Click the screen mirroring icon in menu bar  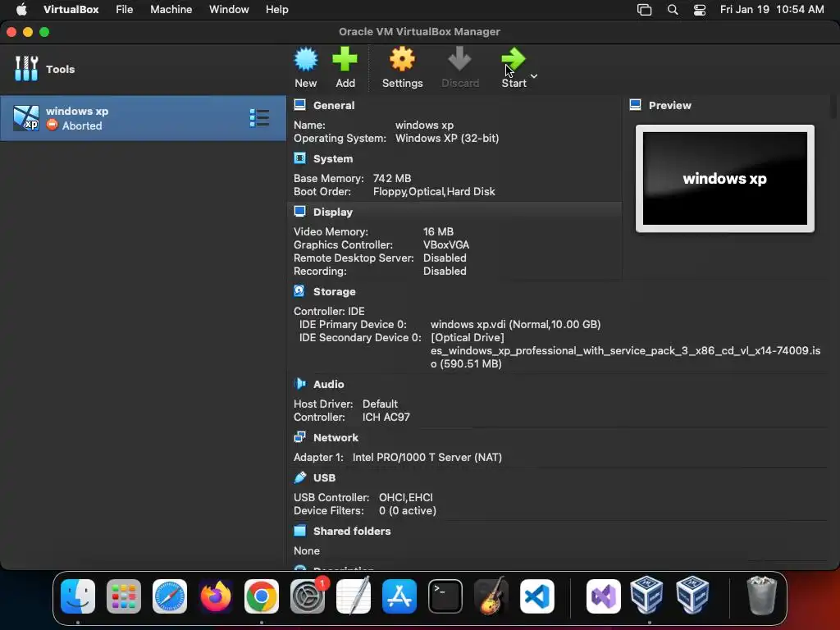click(x=644, y=10)
